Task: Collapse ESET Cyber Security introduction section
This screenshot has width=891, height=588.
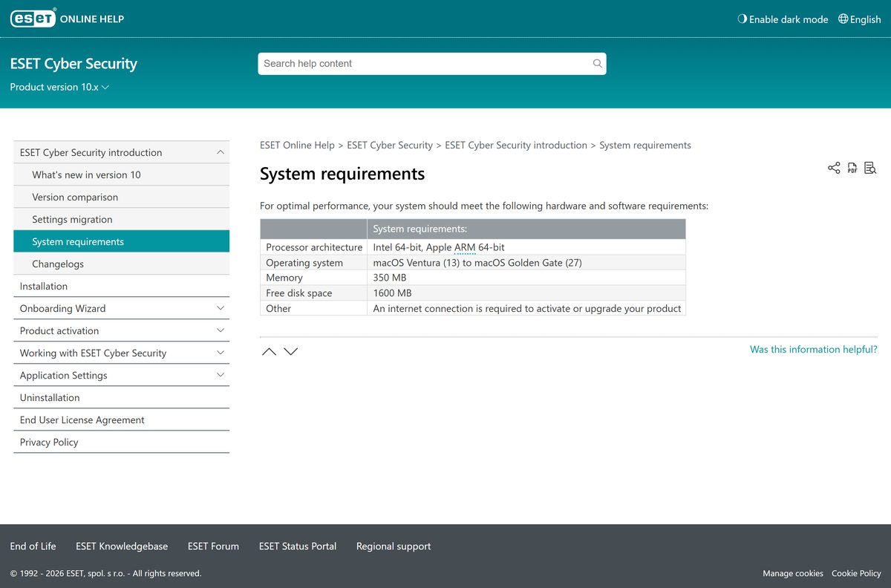Action: pos(220,152)
